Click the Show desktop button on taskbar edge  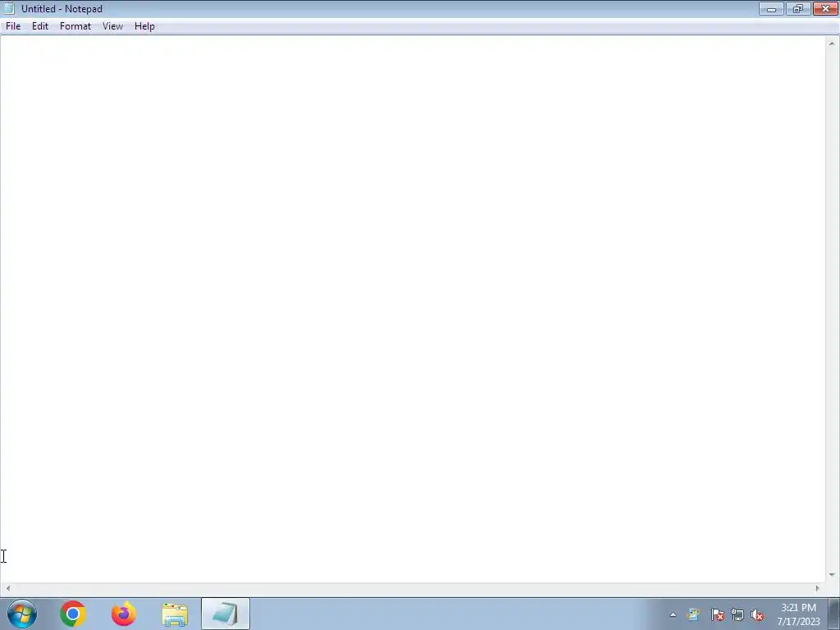point(833,614)
